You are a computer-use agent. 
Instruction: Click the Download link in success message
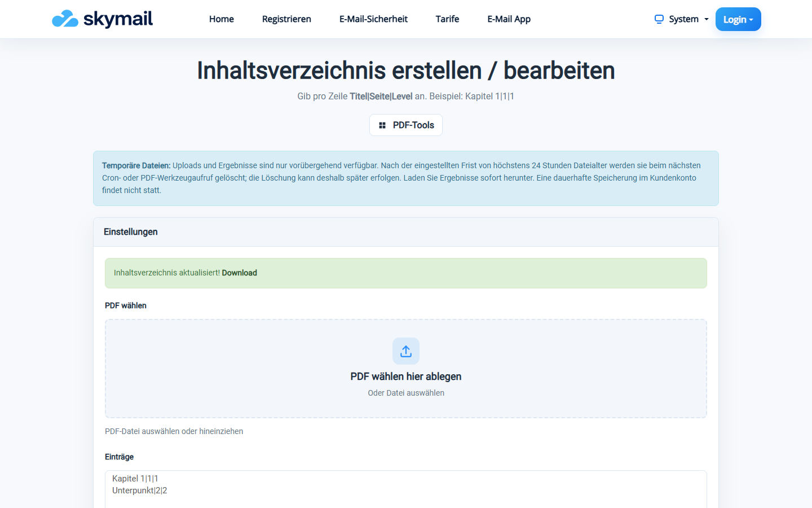coord(239,273)
